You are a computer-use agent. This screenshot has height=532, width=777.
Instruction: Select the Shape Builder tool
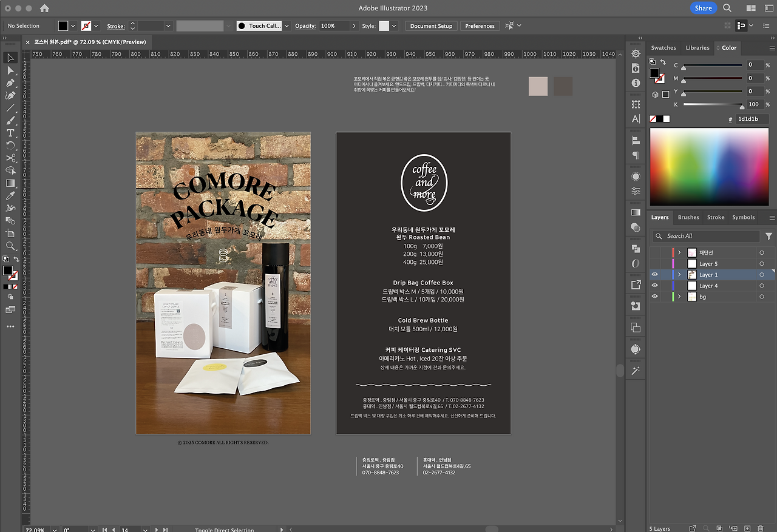click(x=10, y=170)
